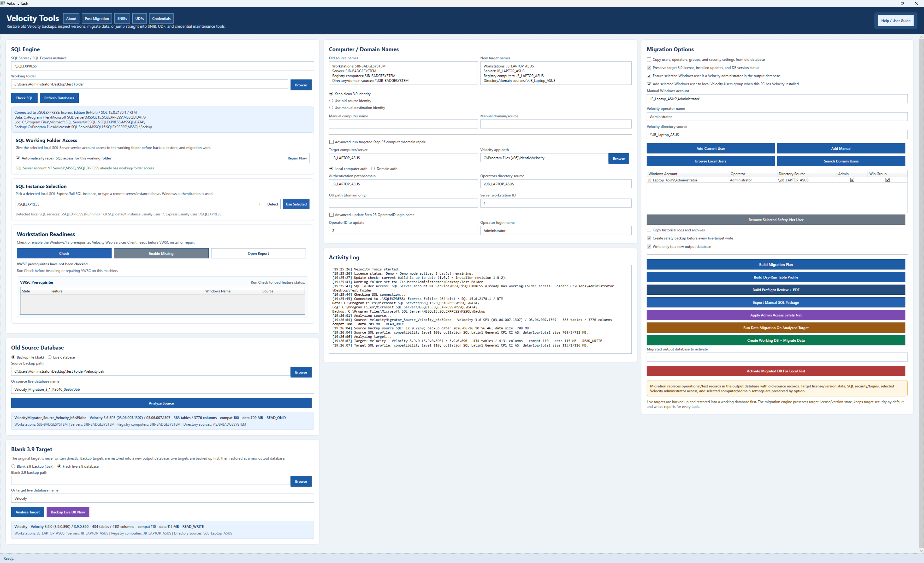
Task: Browse for the working folder
Action: click(x=301, y=85)
